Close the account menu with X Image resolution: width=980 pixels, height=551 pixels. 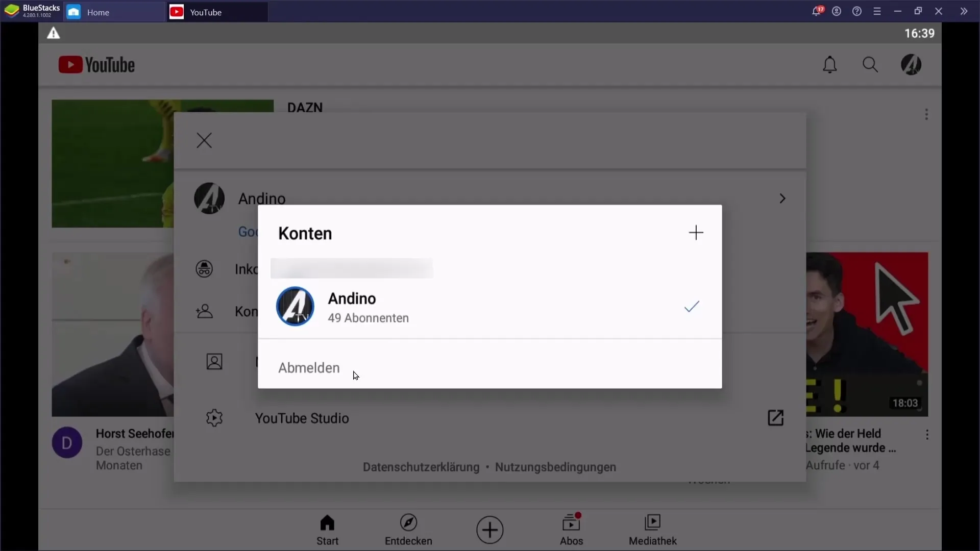[204, 140]
